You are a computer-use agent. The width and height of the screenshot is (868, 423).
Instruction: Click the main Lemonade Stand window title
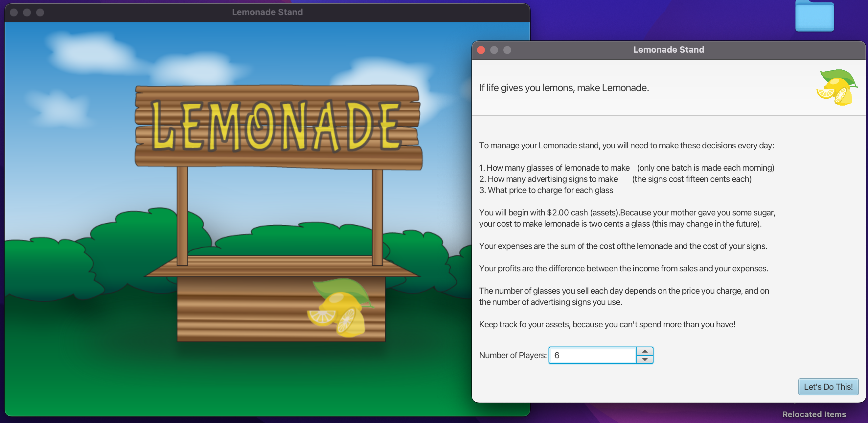point(267,12)
